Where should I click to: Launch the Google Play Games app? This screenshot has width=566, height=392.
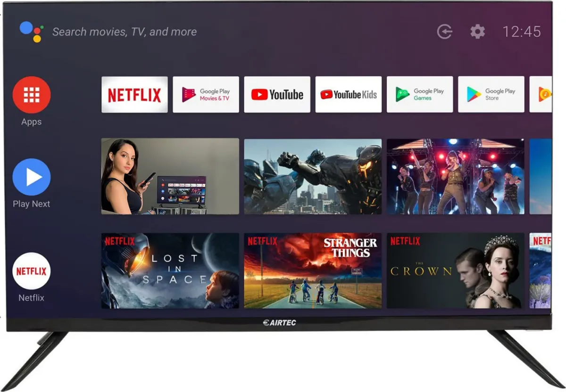click(419, 95)
